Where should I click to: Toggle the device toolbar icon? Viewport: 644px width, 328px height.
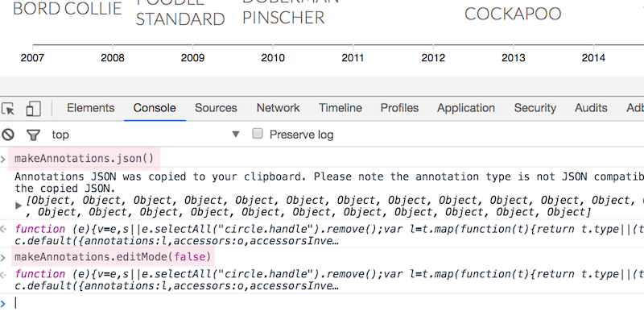point(33,109)
